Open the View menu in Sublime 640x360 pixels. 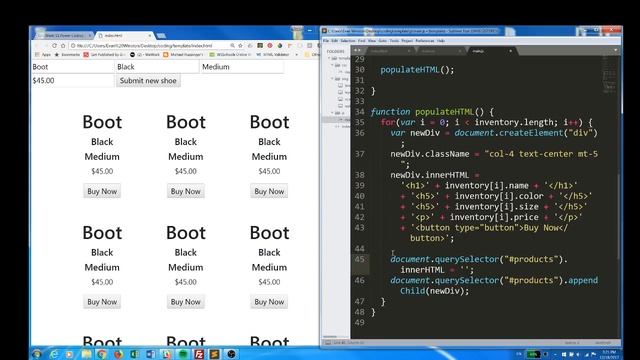[x=372, y=41]
